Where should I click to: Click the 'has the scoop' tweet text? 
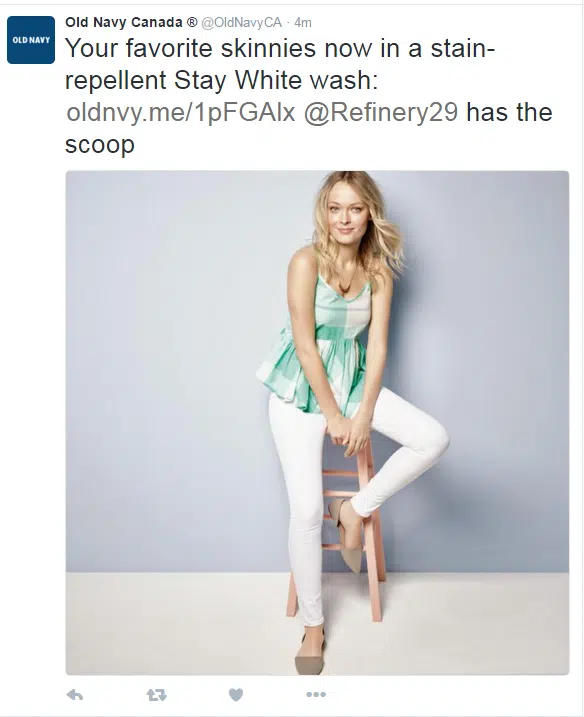[509, 112]
